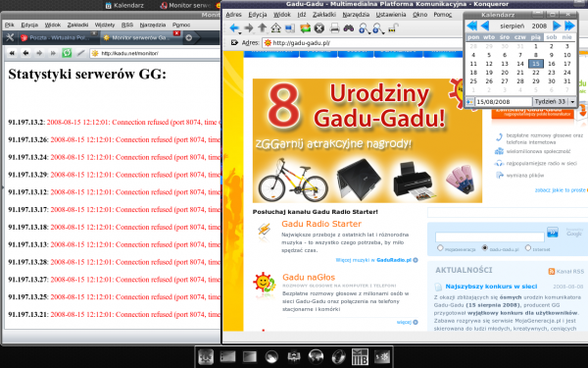The height and width of the screenshot is (368, 588).
Task: Open the K menu gear dock icon
Action: point(206,356)
